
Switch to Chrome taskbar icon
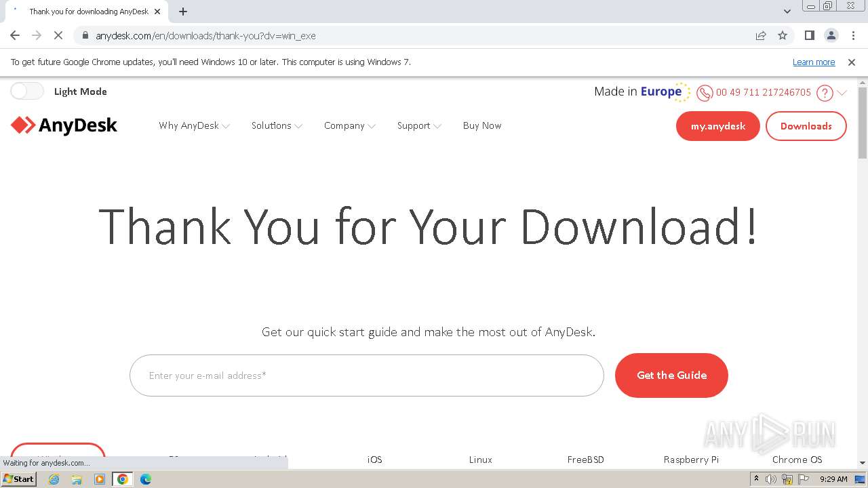(123, 479)
